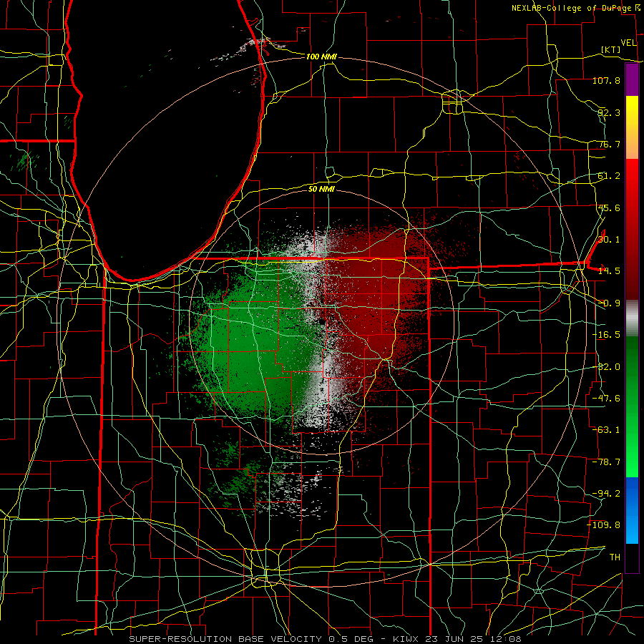Click the purple segment of the velocity color bar
The image size is (644, 644).
click(632, 79)
